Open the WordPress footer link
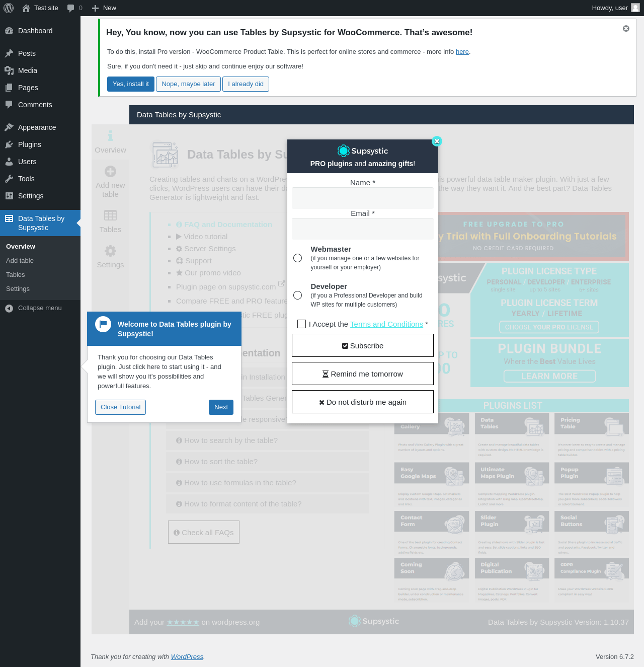 point(187,657)
